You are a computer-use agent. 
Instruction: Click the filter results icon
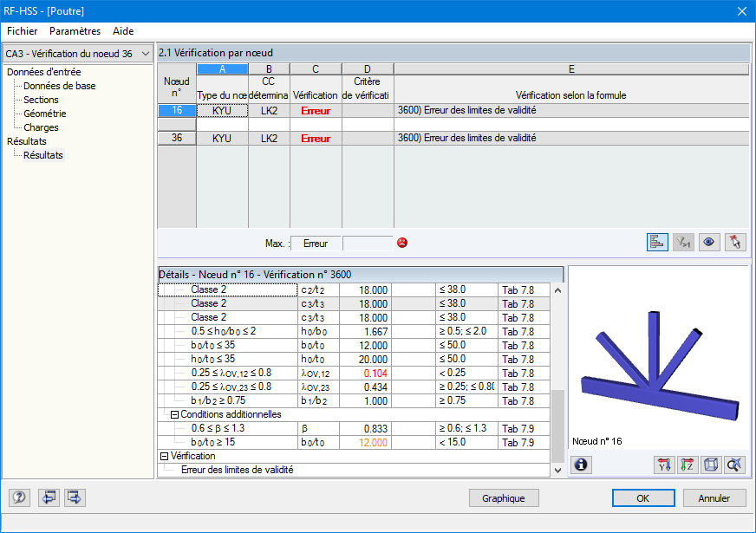(x=683, y=242)
